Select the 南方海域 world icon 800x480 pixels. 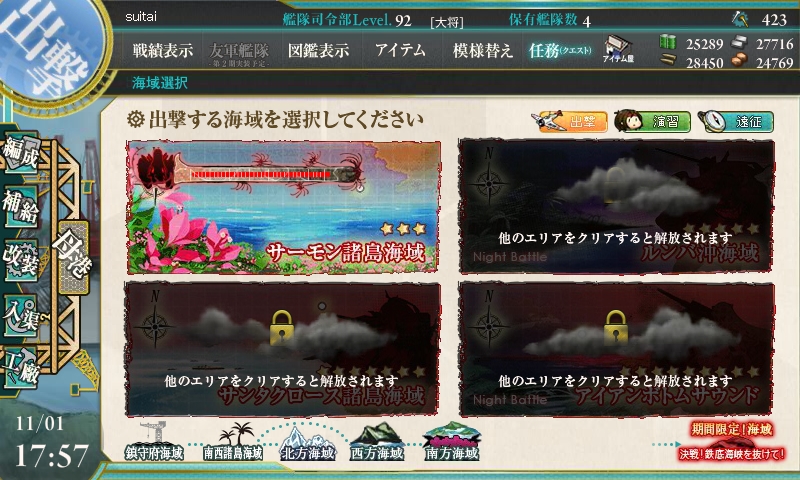[452, 442]
